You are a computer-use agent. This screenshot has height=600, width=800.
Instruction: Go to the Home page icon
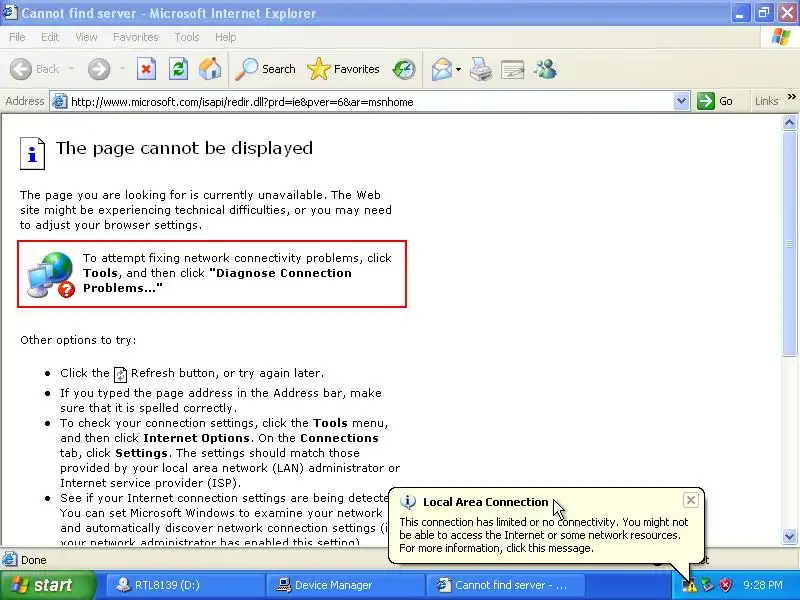(210, 69)
